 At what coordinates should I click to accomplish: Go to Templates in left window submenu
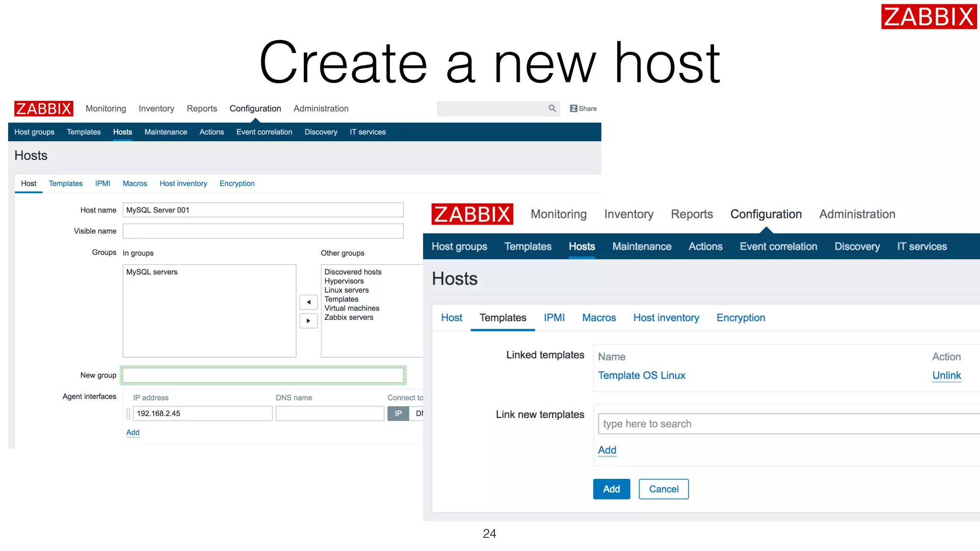[84, 132]
